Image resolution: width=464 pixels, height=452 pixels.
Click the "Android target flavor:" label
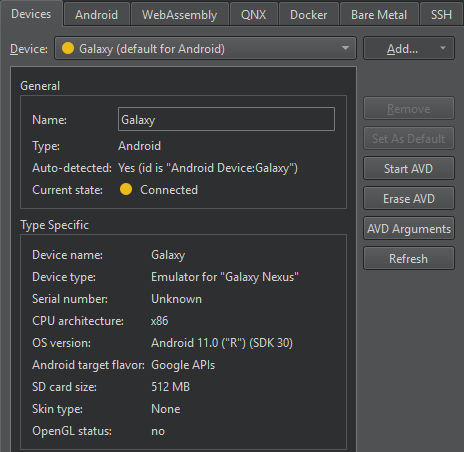(x=89, y=365)
